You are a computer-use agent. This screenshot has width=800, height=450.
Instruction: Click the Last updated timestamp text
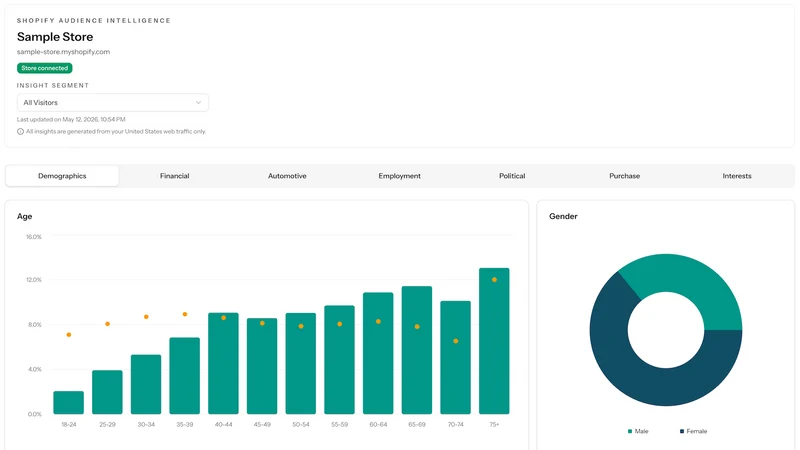71,119
